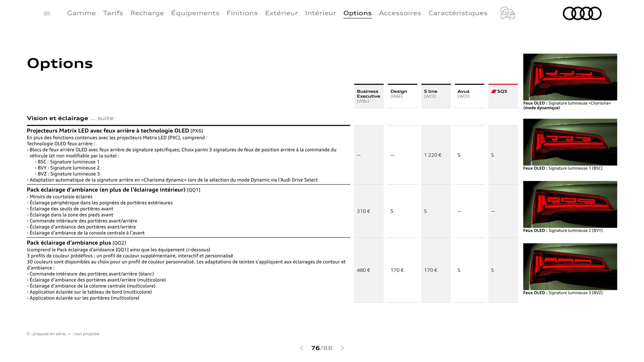Open the Gamme tab
The height and width of the screenshot is (362, 644).
pyautogui.click(x=82, y=13)
